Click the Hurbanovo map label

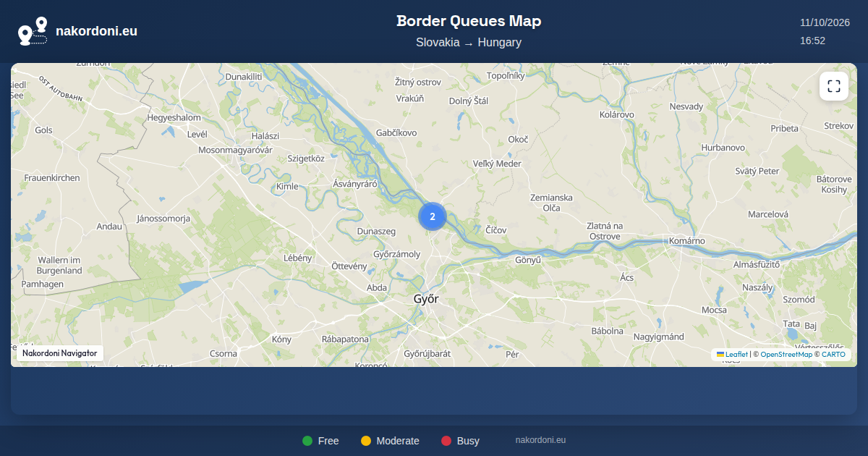point(723,148)
